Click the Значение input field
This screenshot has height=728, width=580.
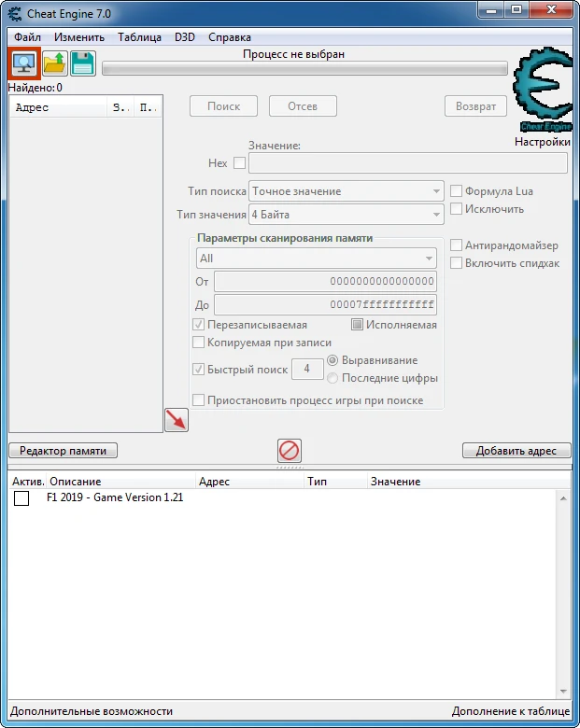(408, 163)
